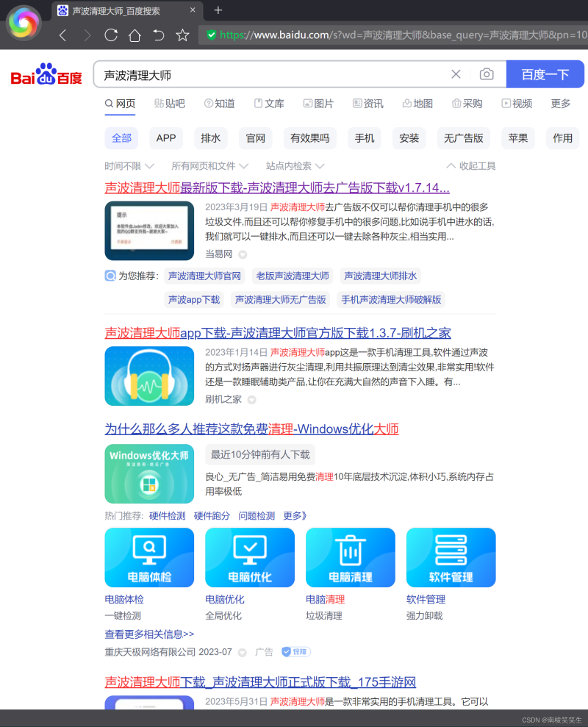This screenshot has height=727, width=588.
Task: Go forward with the browser forward arrow
Action: [87, 35]
